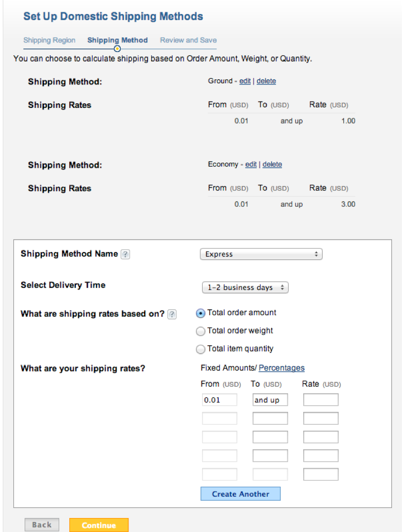Edit the Ground shipping method

[x=245, y=81]
